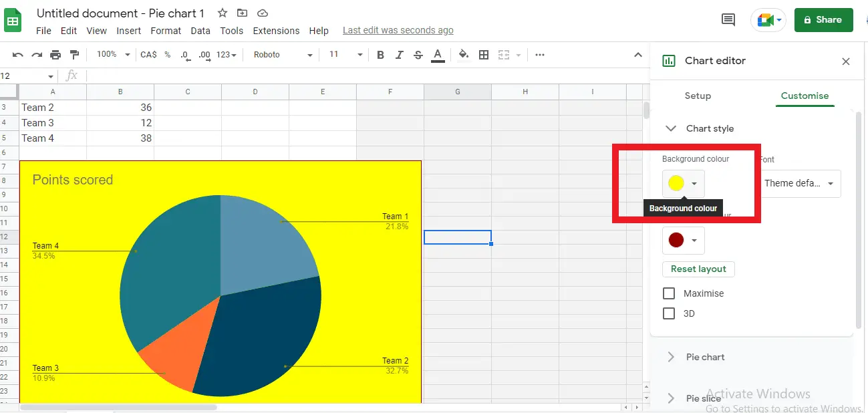Viewport: 868px width, 413px height.
Task: Open the Print icon
Action: pyautogui.click(x=56, y=55)
